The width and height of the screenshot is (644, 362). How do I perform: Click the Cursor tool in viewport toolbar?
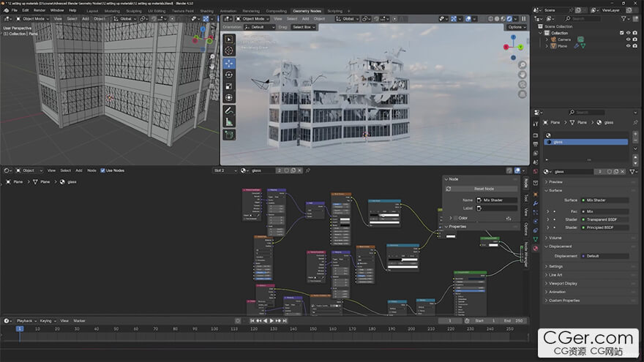pyautogui.click(x=229, y=50)
